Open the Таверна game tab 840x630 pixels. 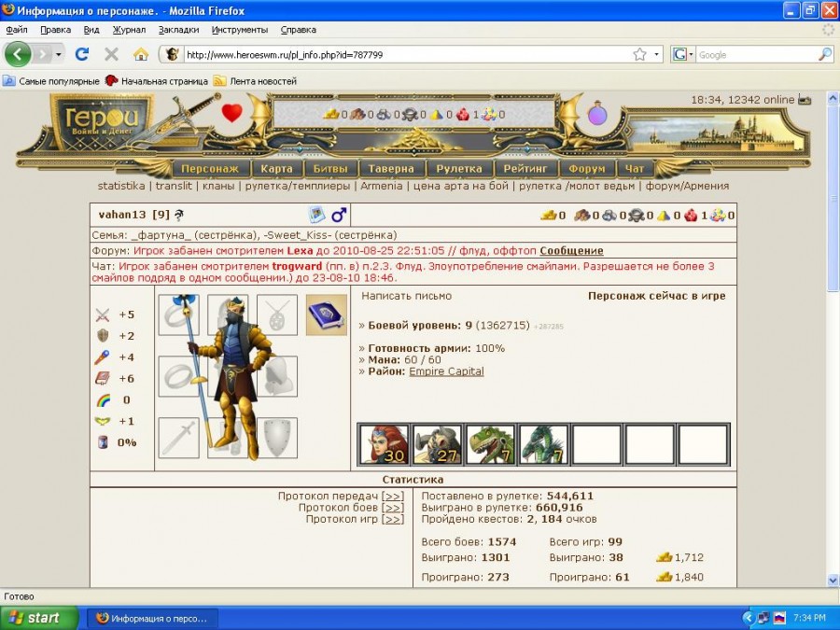pos(391,169)
